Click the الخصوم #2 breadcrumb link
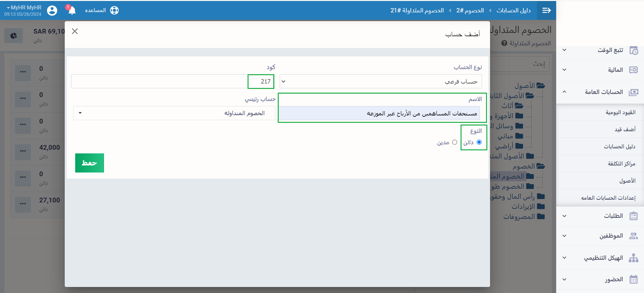Viewport: 644px width, 293px height. (470, 10)
